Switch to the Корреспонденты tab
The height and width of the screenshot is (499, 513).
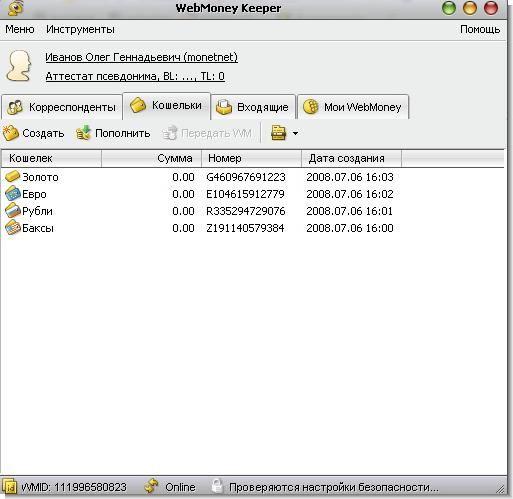[x=62, y=107]
